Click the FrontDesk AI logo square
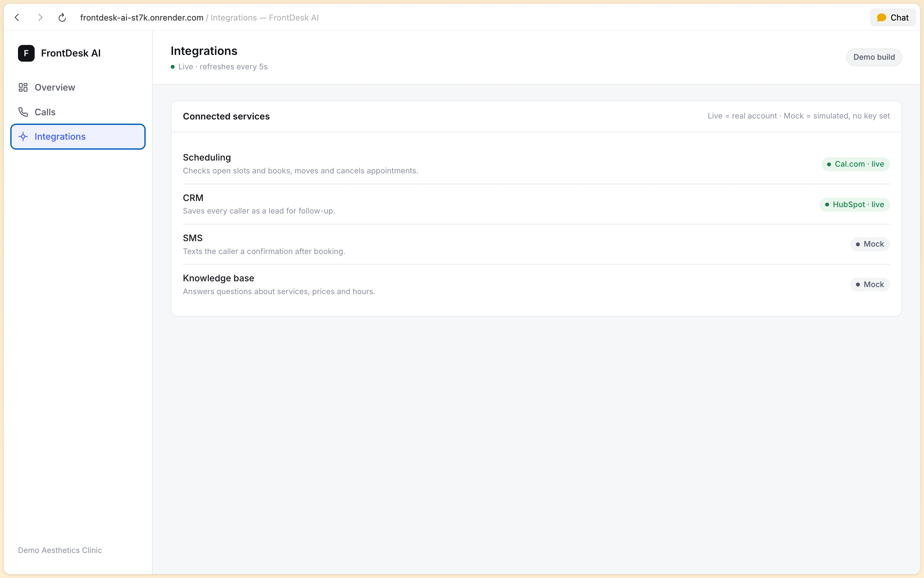The width and height of the screenshot is (924, 578). [26, 53]
